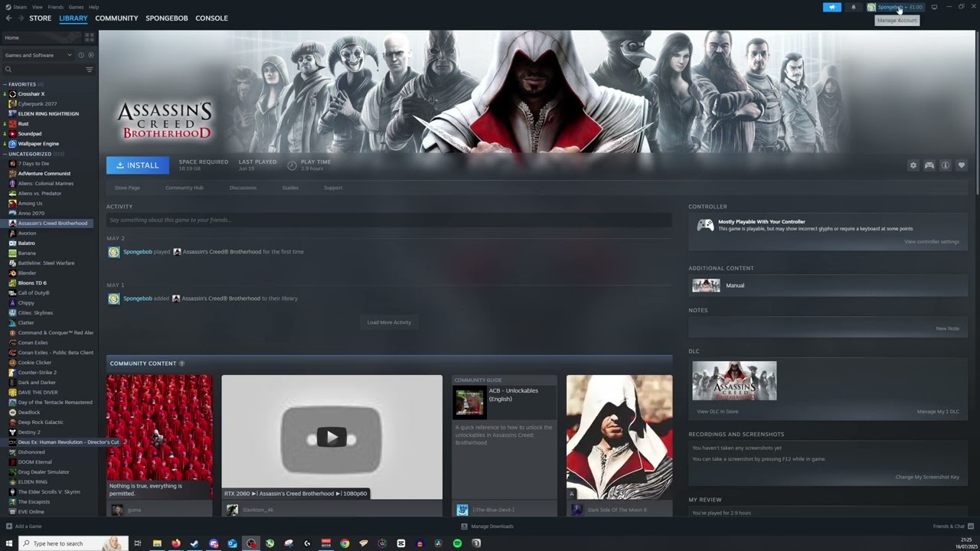
Task: Open Spotify from the taskbar
Action: click(x=457, y=543)
